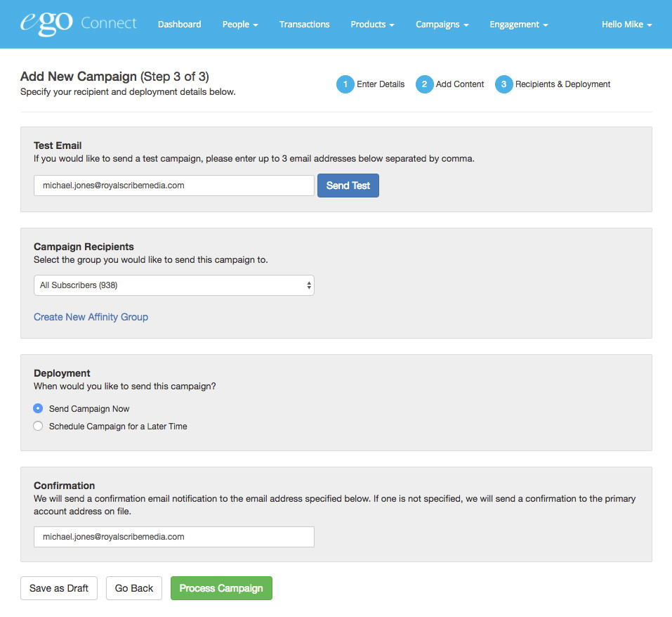
Task: Expand the Products menu
Action: pyautogui.click(x=372, y=25)
